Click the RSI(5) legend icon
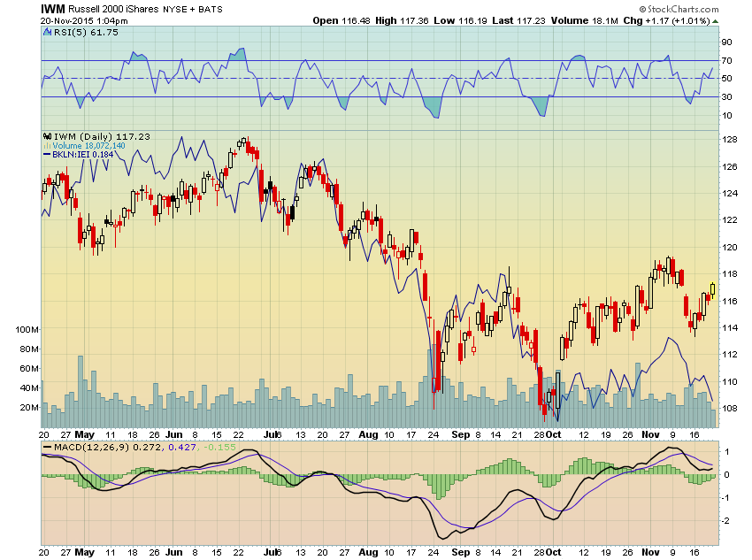This screenshot has width=752, height=560. point(46,33)
